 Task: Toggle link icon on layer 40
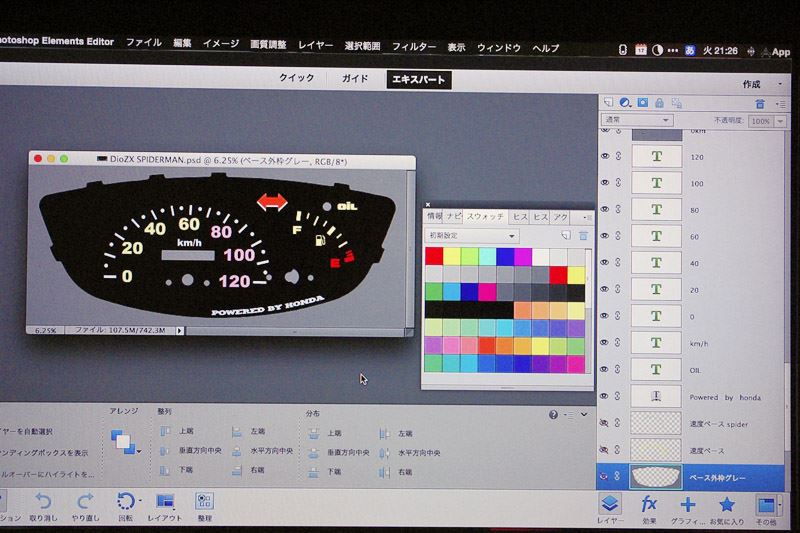click(x=618, y=262)
